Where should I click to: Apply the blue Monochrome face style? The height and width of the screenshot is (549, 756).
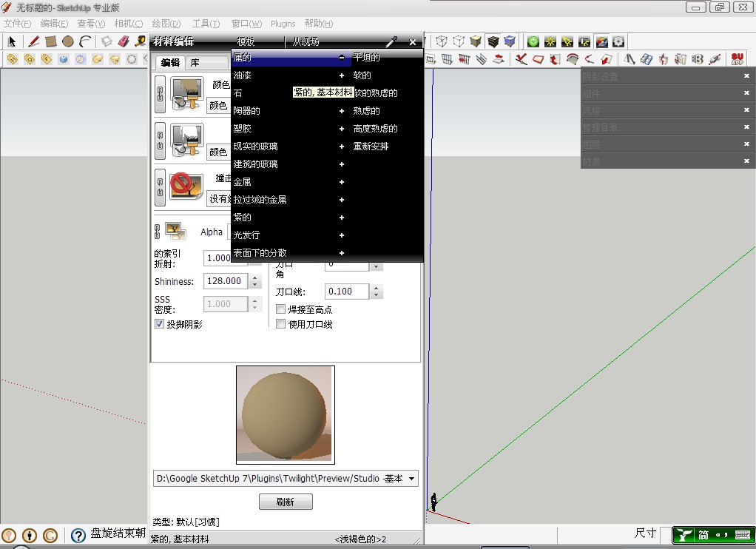510,42
